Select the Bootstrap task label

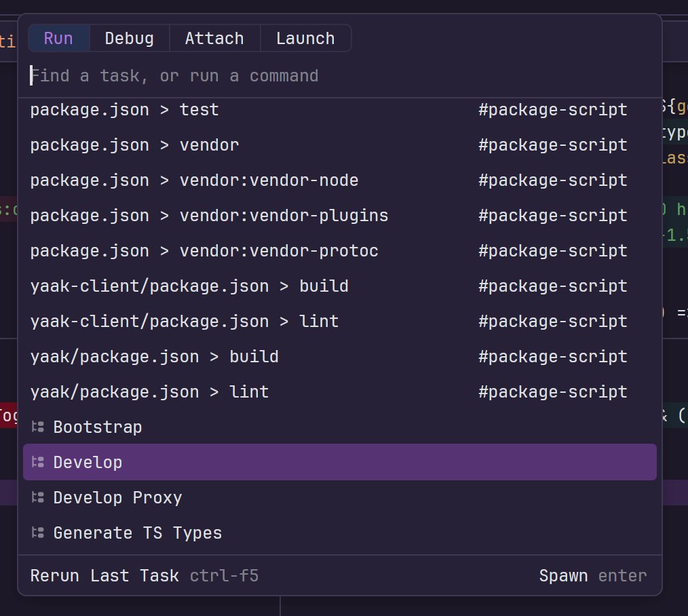pos(98,427)
